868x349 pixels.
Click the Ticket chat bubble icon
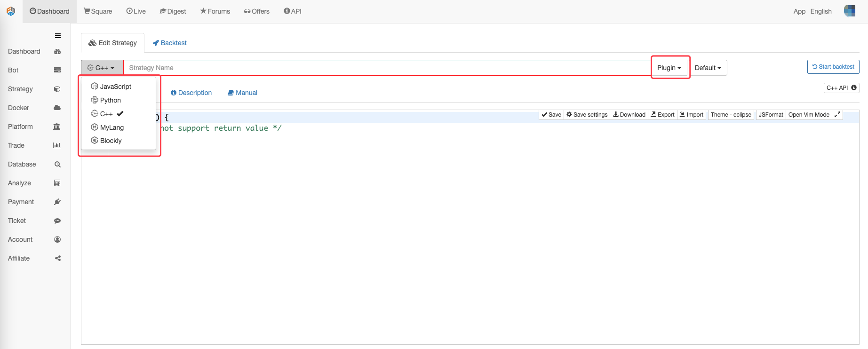point(57,221)
